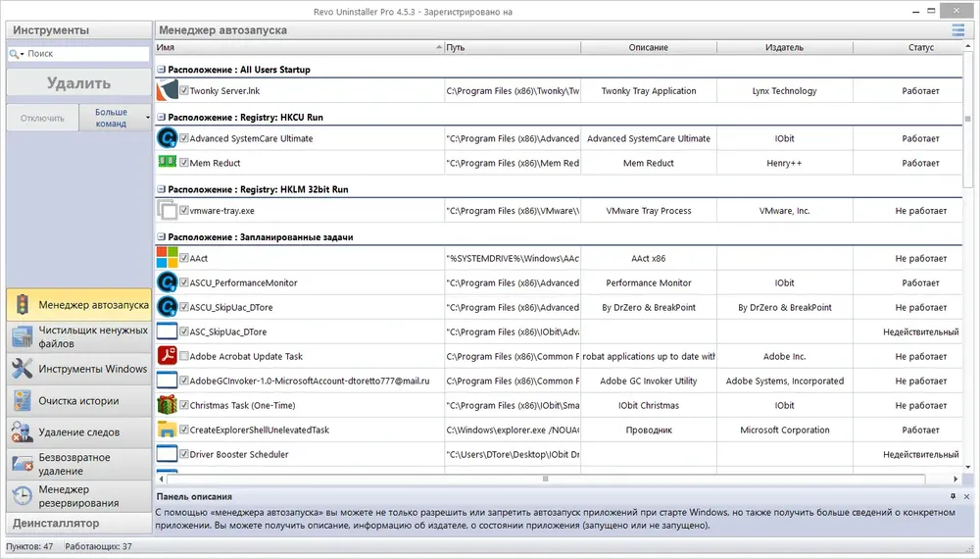Toggle Christmas Task (One-Time) checkbox

coord(184,405)
